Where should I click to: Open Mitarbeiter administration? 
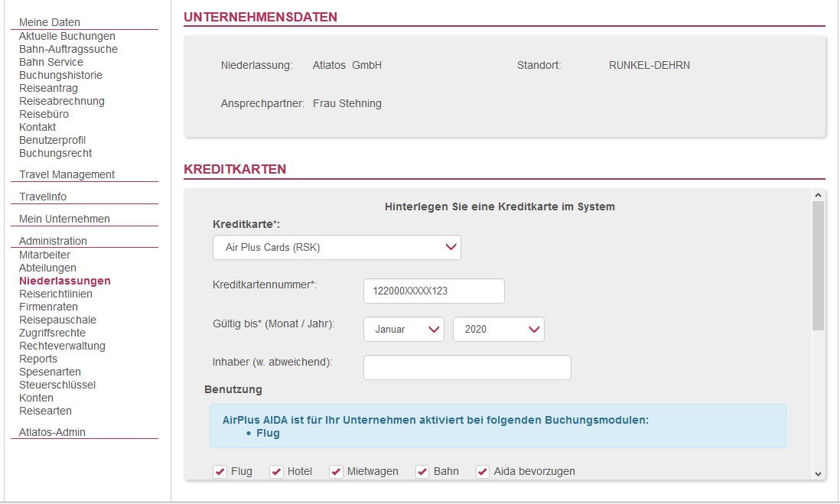45,255
